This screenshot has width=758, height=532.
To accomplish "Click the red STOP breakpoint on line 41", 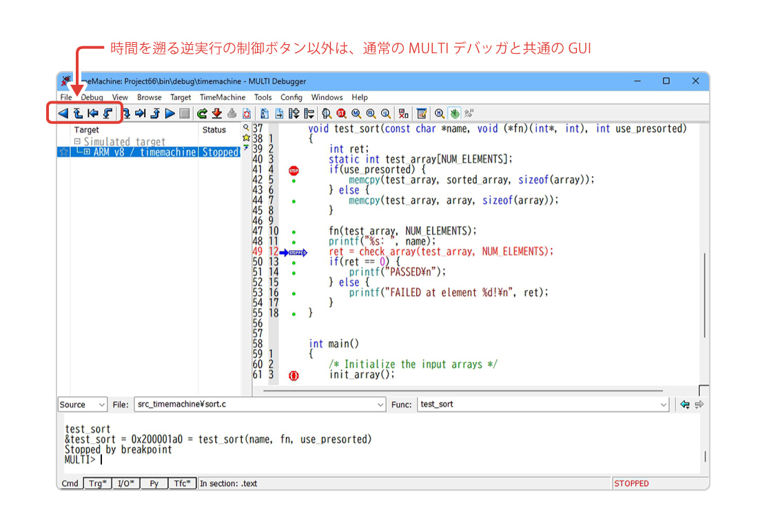I will 294,170.
